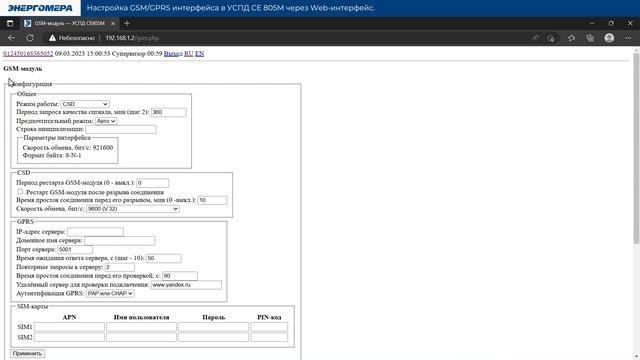This screenshot has height=360, width=640.
Task: Click the page vertical scrollbar thumb
Action: pos(636,149)
